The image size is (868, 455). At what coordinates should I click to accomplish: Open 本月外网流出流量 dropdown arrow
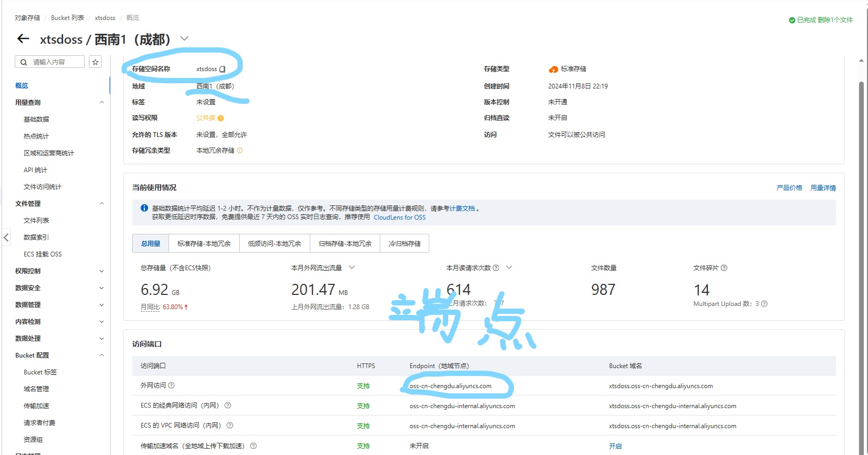[x=352, y=268]
